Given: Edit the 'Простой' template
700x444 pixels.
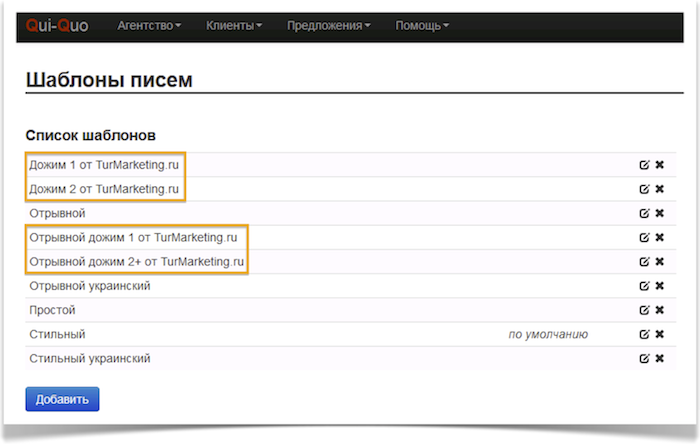Looking at the screenshot, I should pyautogui.click(x=644, y=310).
